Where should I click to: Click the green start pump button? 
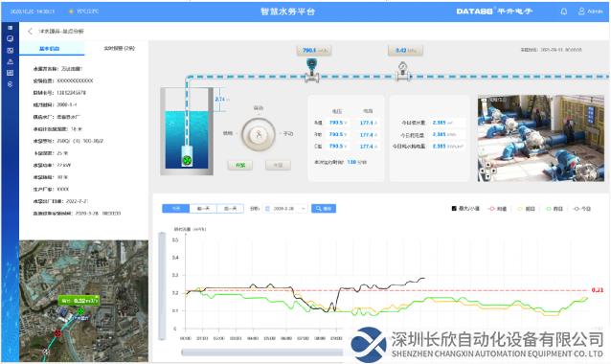click(x=240, y=166)
